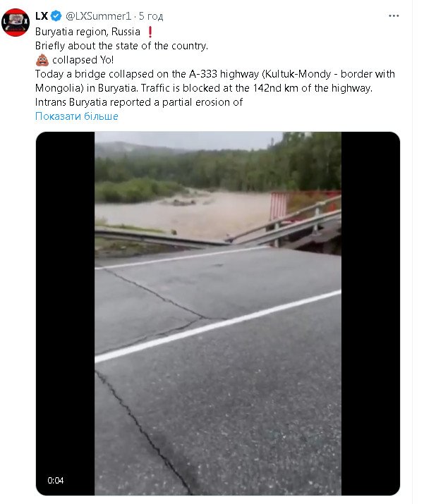Click the 'Buryatia region, Russia' text line
Screen dimensions: 424x504
(x=87, y=32)
